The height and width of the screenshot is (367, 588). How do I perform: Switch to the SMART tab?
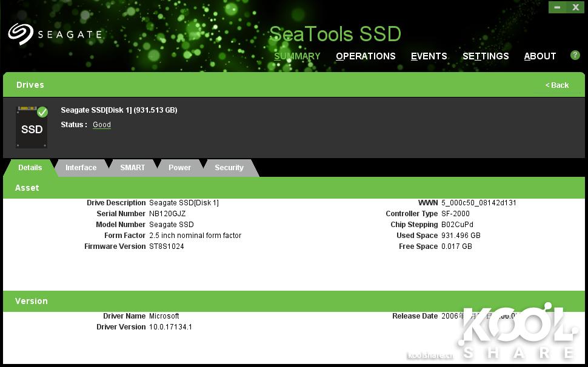tap(132, 167)
